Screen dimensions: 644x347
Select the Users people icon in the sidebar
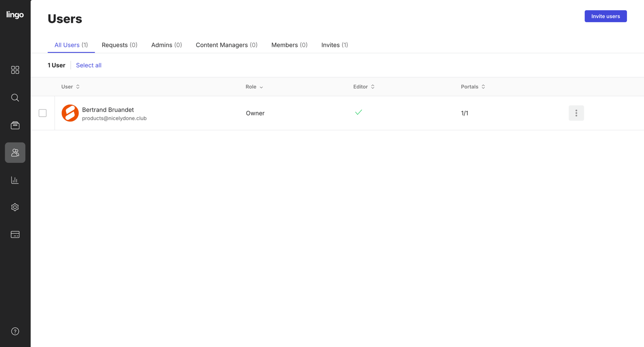pos(15,153)
